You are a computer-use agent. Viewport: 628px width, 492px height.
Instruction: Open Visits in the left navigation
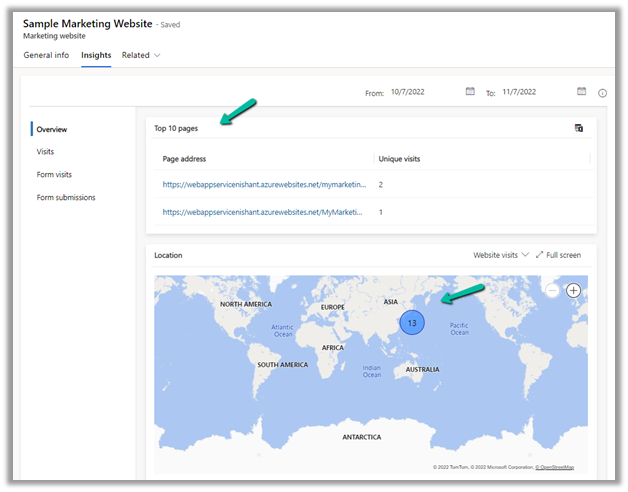[x=45, y=152]
